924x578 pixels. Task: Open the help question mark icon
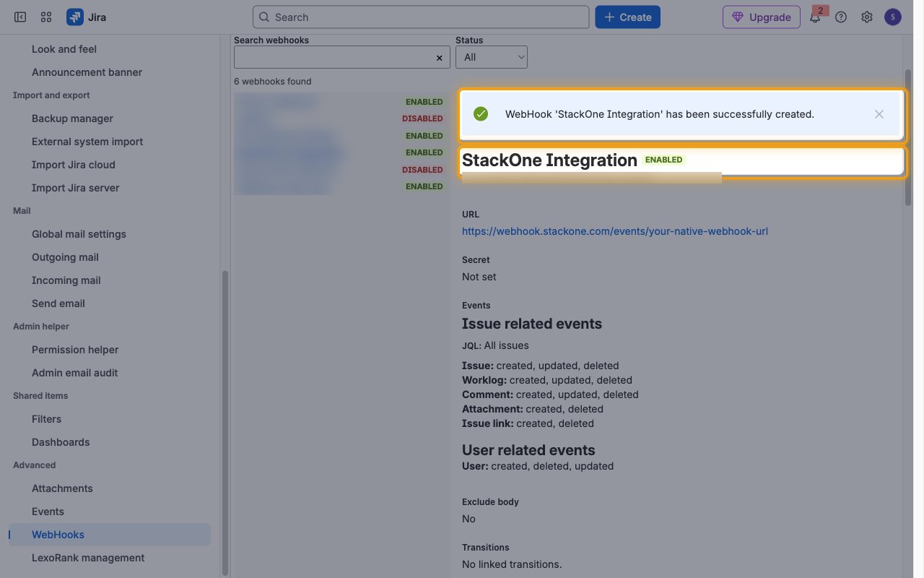click(x=841, y=17)
